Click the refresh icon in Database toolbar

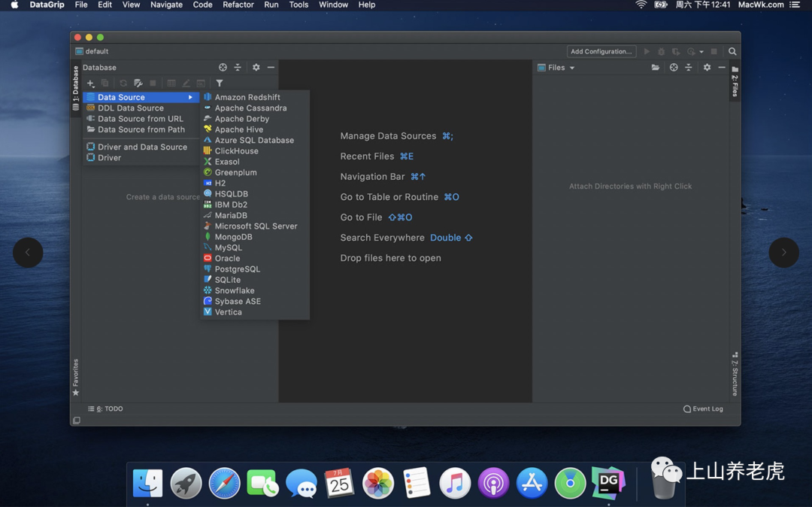(x=123, y=83)
